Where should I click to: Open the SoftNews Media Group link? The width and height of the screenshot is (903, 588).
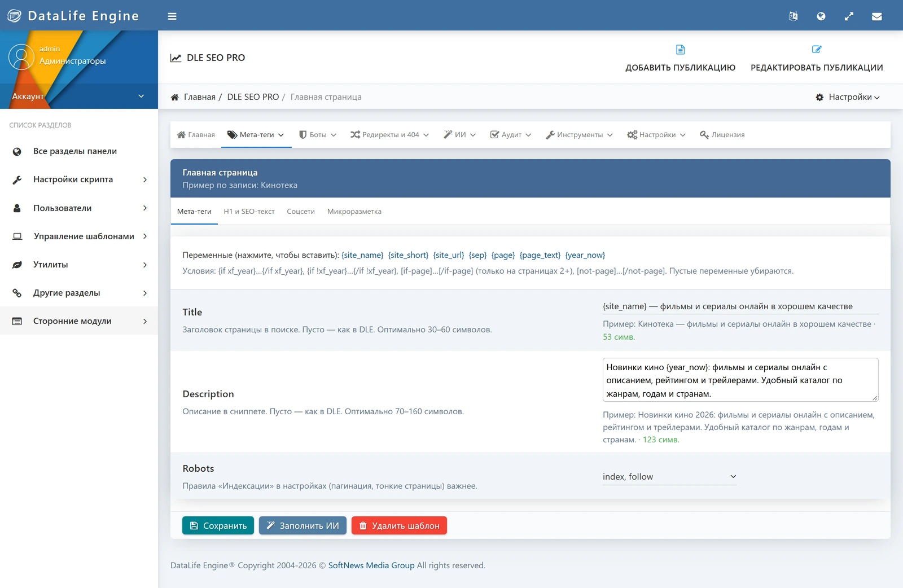pyautogui.click(x=371, y=565)
